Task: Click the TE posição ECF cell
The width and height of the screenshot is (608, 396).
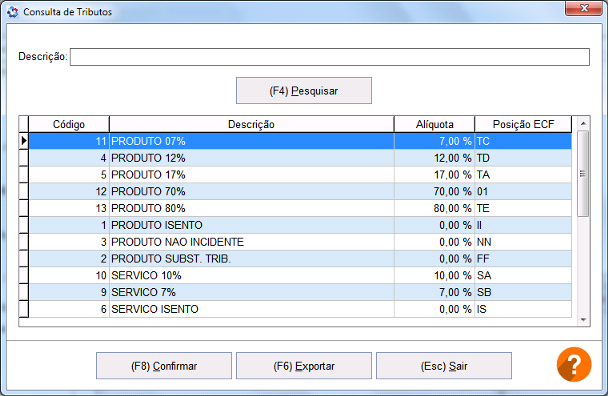Action: click(523, 208)
